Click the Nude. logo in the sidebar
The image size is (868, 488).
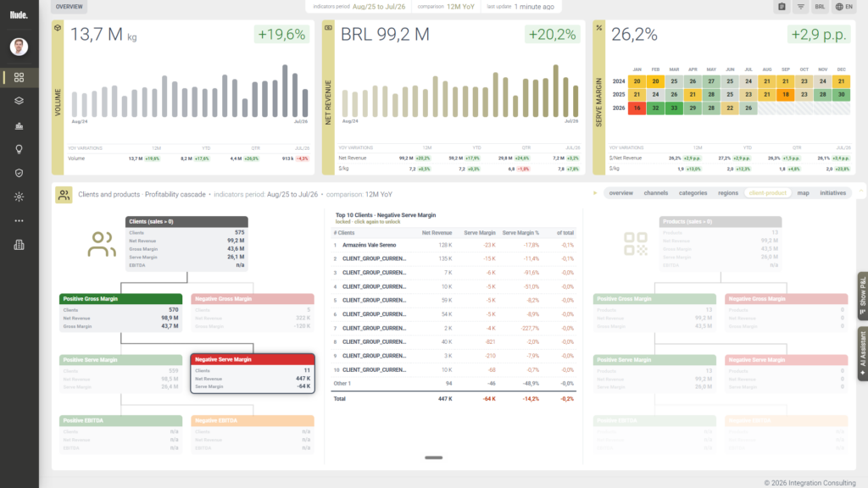(x=19, y=15)
